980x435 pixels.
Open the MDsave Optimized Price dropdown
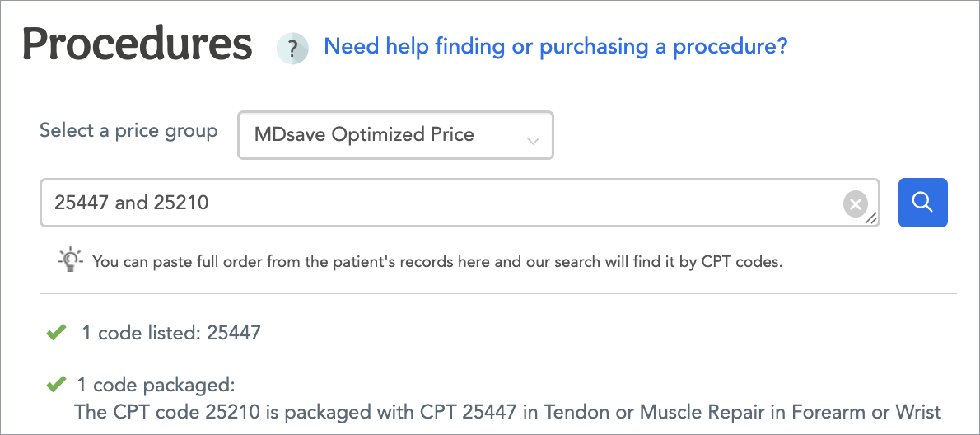pyautogui.click(x=395, y=135)
